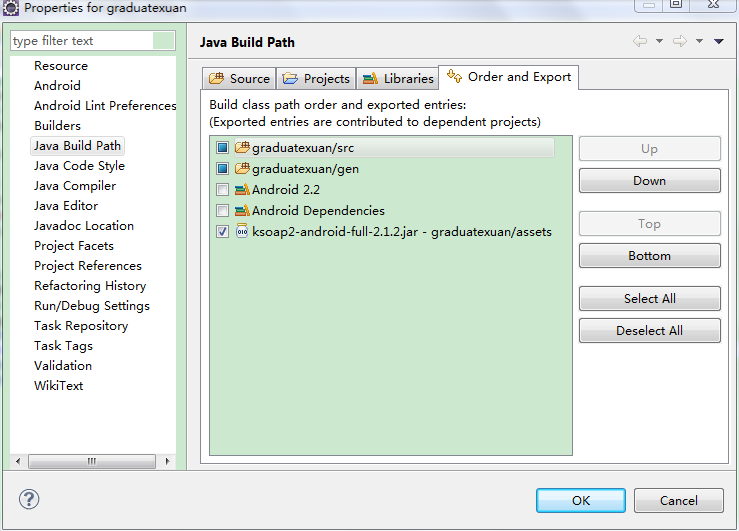The width and height of the screenshot is (739, 531).
Task: Select the Android Dependencies entry text
Action: (x=318, y=211)
